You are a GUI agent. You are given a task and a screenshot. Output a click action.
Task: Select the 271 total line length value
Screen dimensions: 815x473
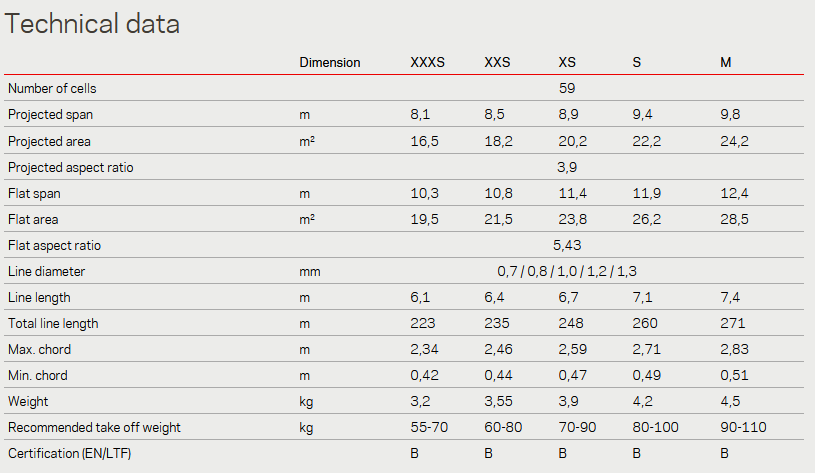[732, 323]
